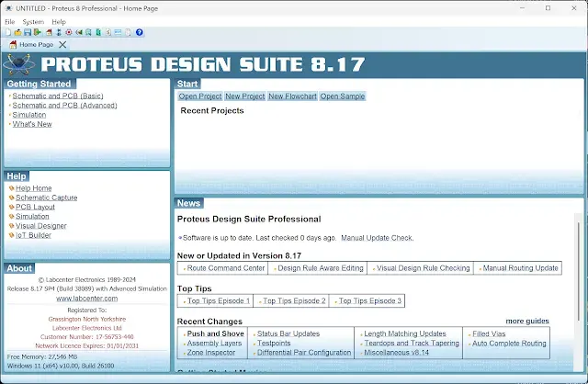Open the Route Command Center item
The width and height of the screenshot is (588, 384).
[226, 268]
